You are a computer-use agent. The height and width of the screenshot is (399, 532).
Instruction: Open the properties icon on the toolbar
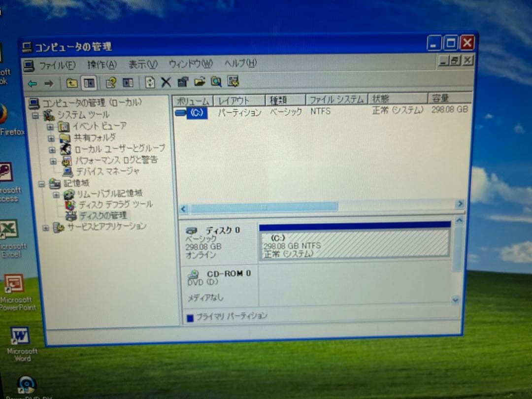coord(183,82)
